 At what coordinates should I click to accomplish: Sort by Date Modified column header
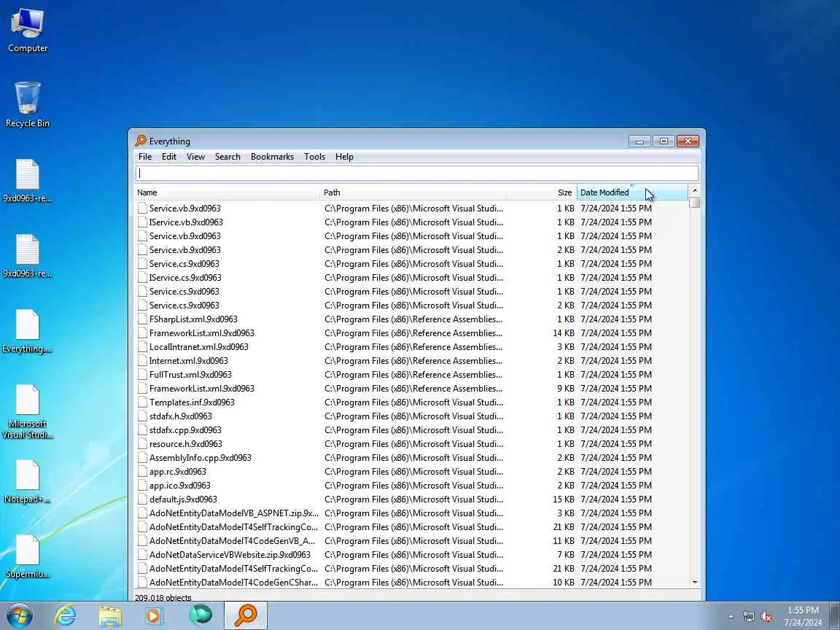click(x=632, y=192)
